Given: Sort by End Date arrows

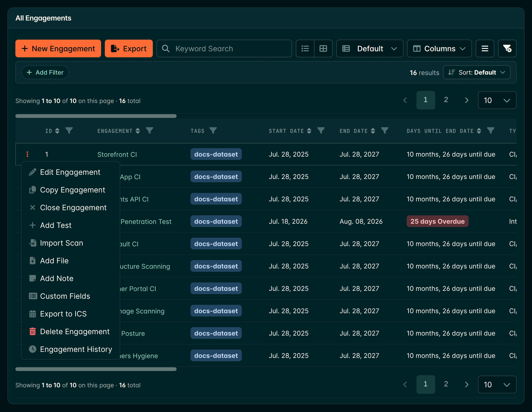Looking at the screenshot, I should point(373,131).
